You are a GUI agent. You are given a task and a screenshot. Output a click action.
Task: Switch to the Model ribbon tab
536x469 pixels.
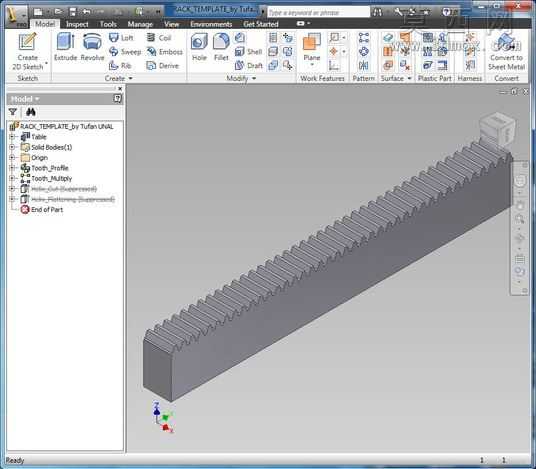[45, 24]
